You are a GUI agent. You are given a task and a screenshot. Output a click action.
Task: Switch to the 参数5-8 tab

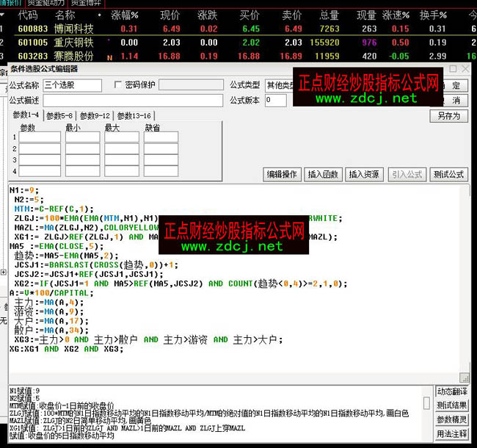[59, 116]
